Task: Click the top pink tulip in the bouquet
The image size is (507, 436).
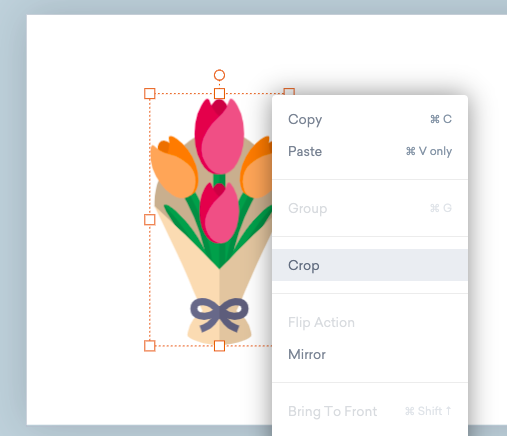Action: (x=219, y=136)
